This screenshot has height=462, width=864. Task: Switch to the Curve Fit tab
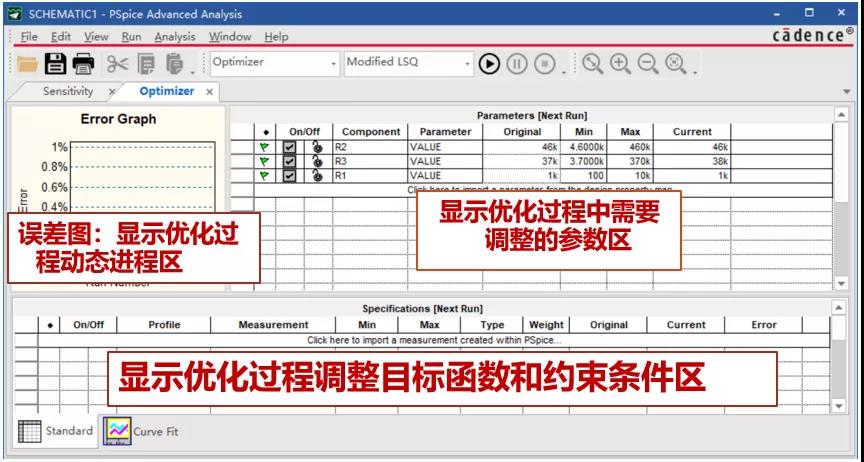coord(141,431)
